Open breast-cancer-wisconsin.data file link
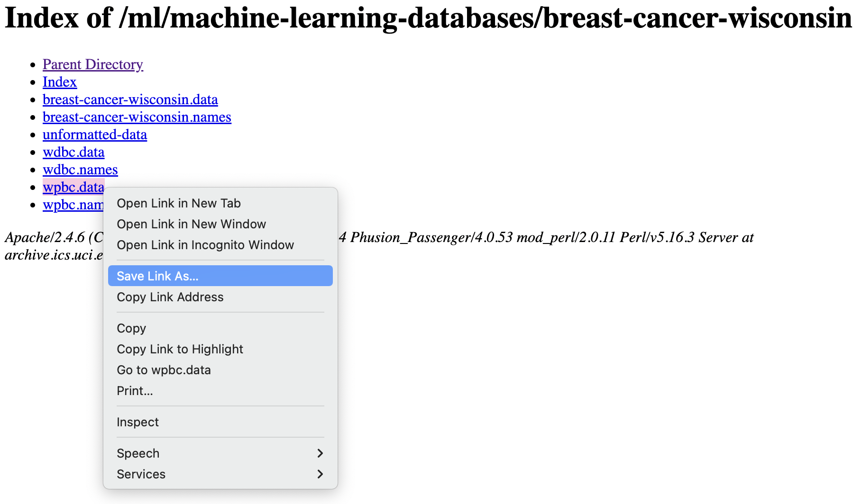 [130, 99]
